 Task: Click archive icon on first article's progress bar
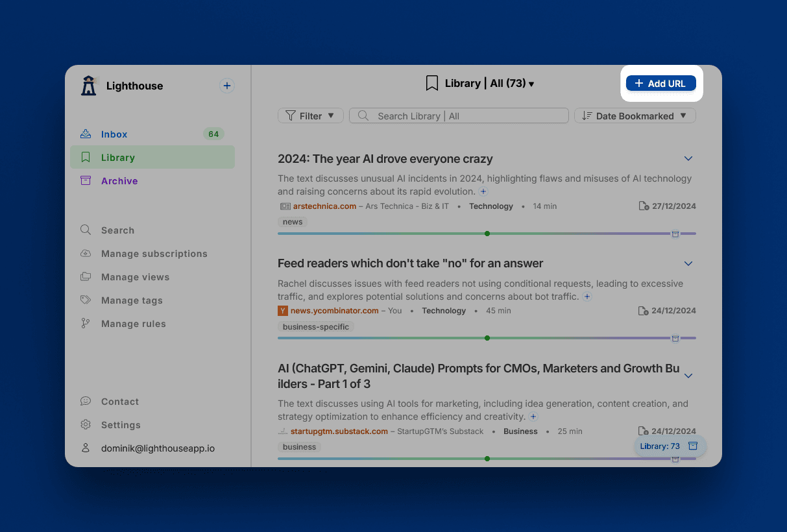[675, 234]
